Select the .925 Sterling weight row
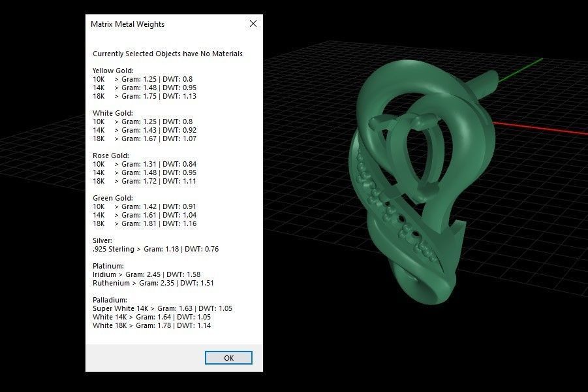The image size is (588, 392). point(155,249)
